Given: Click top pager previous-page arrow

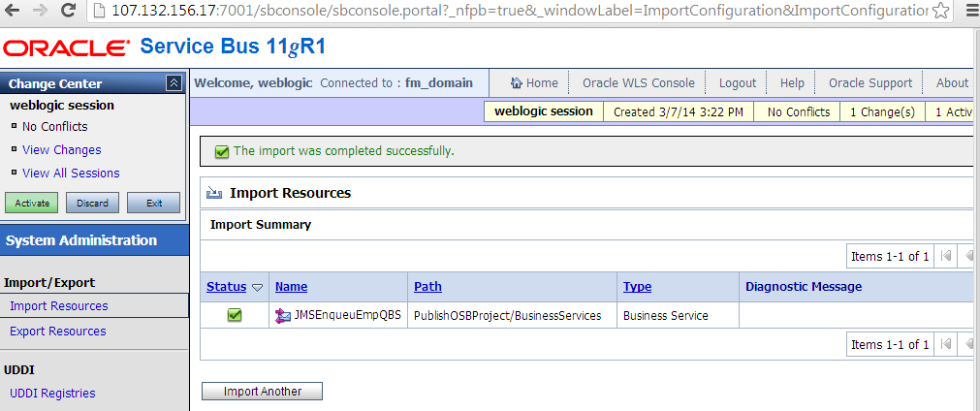Looking at the screenshot, I should [969, 256].
